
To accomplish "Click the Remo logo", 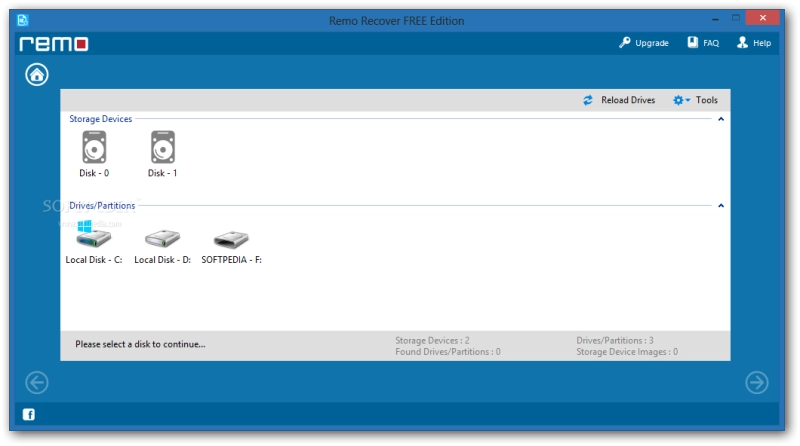I will pyautogui.click(x=54, y=44).
